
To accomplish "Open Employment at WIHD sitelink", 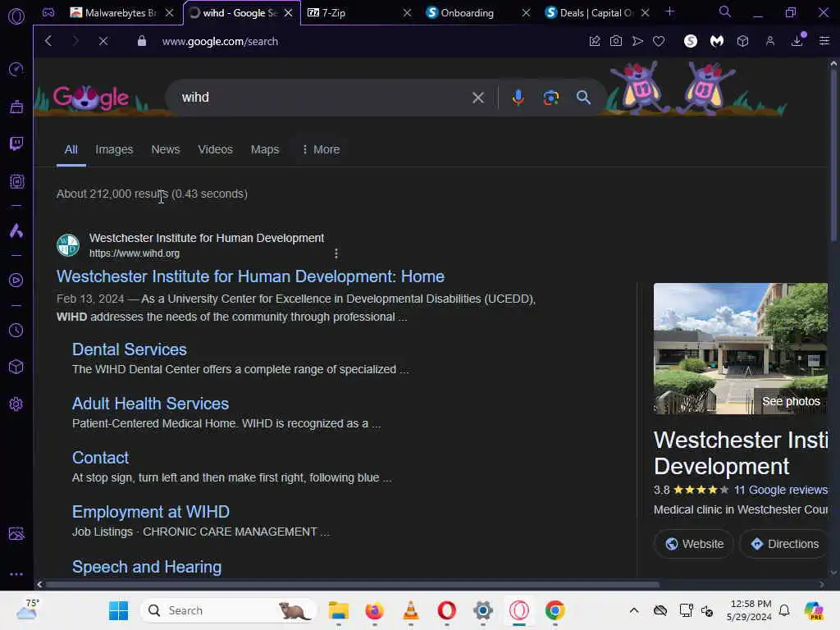I will (151, 512).
